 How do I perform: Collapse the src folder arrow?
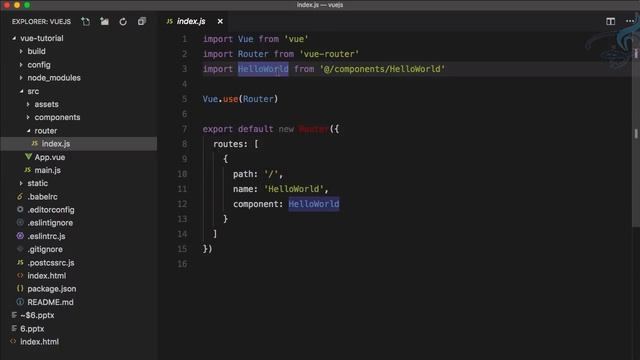[21, 91]
